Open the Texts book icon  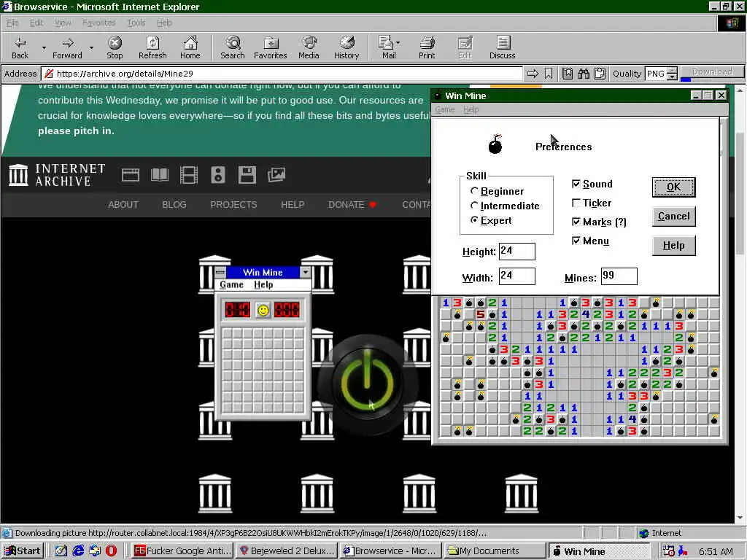click(x=160, y=175)
